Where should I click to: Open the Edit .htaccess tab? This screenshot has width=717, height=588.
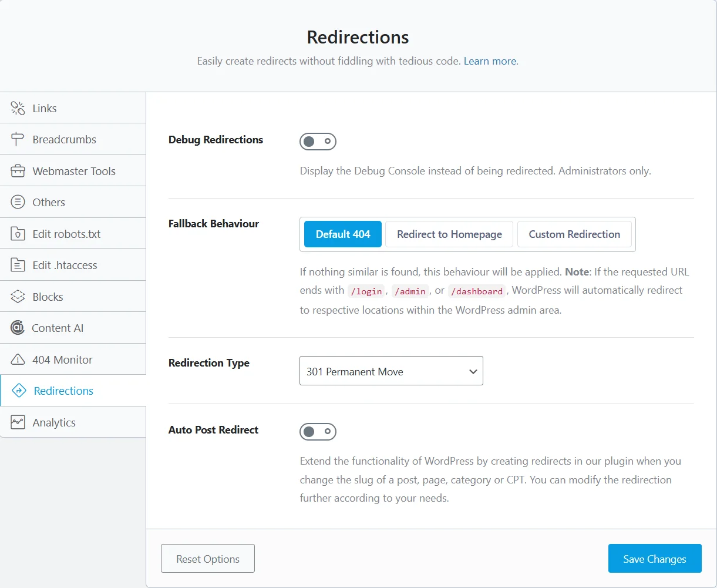[x=73, y=265]
